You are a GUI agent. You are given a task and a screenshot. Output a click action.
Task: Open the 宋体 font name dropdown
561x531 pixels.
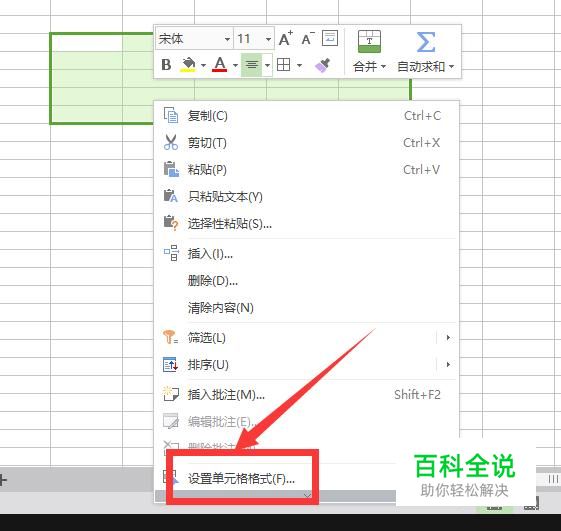coord(227,39)
